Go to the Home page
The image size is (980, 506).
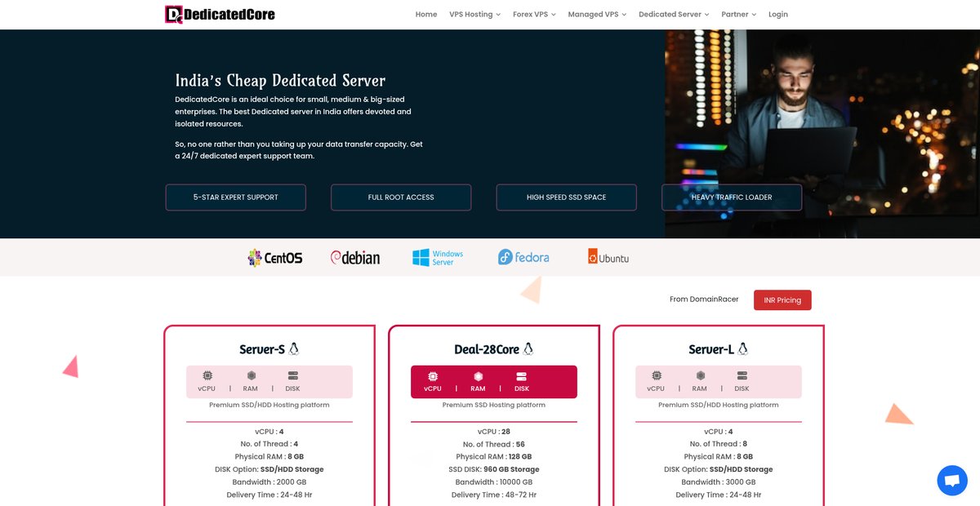(426, 14)
